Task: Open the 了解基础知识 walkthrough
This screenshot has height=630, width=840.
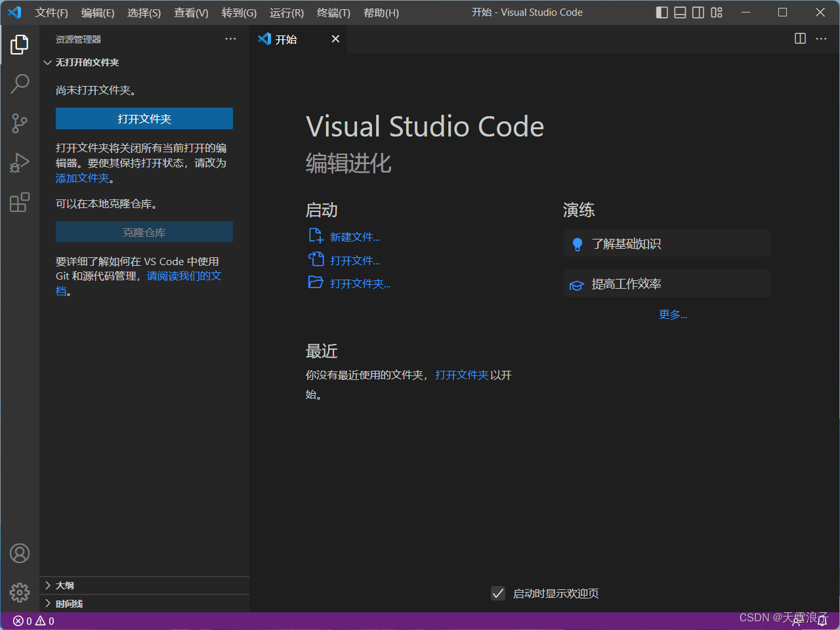Action: pyautogui.click(x=667, y=243)
